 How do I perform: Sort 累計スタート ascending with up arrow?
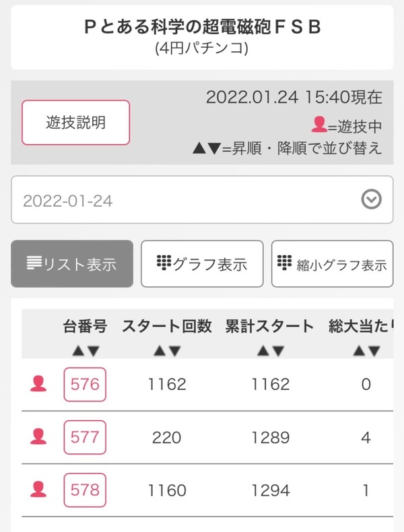pos(263,350)
